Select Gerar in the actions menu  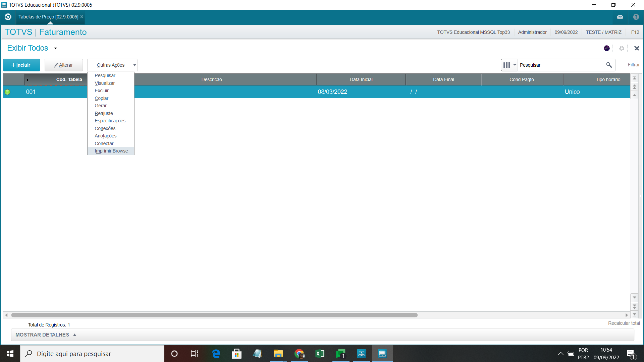pos(101,106)
